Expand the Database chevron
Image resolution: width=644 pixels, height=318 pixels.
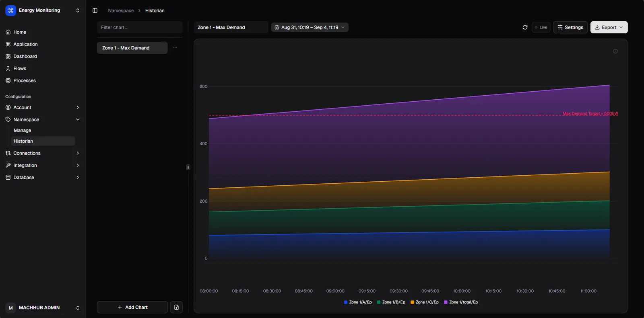click(78, 177)
